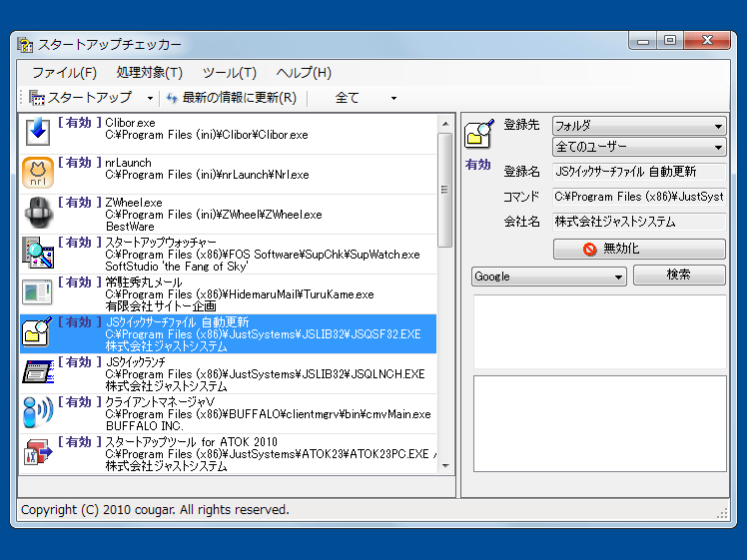Viewport: 747px width, 560px height.
Task: Click the lower text box in details panel
Action: 600,424
